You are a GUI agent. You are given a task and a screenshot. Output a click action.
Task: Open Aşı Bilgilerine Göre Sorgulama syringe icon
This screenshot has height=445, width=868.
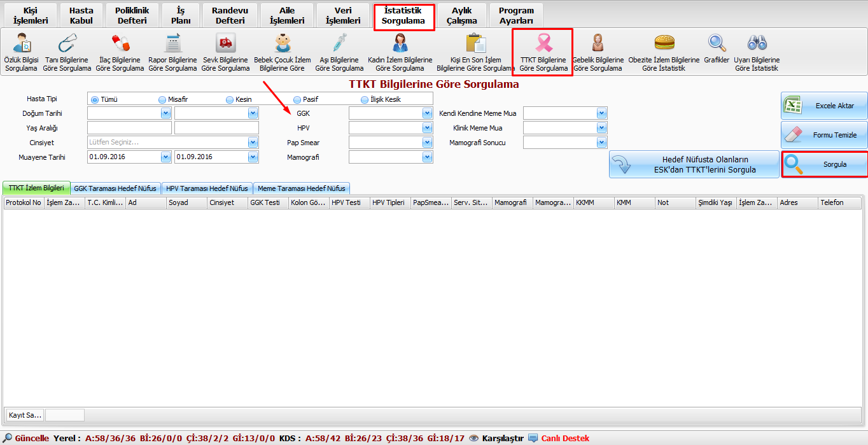(339, 44)
